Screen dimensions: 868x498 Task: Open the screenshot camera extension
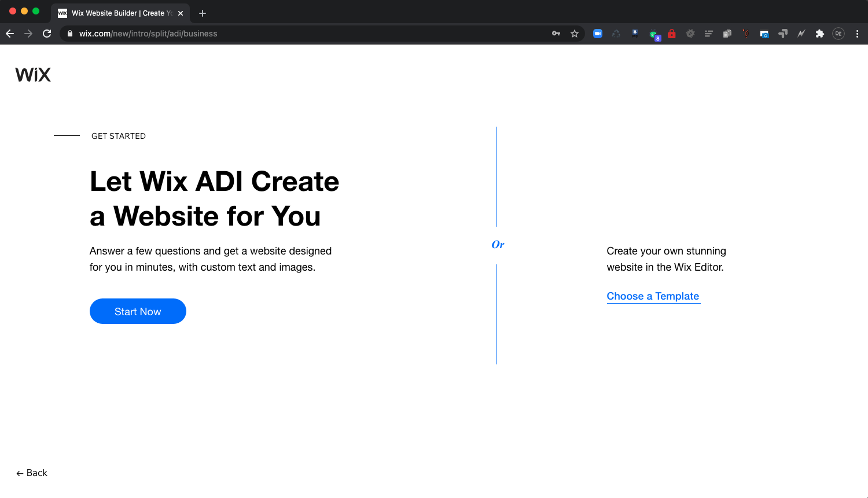(x=764, y=34)
